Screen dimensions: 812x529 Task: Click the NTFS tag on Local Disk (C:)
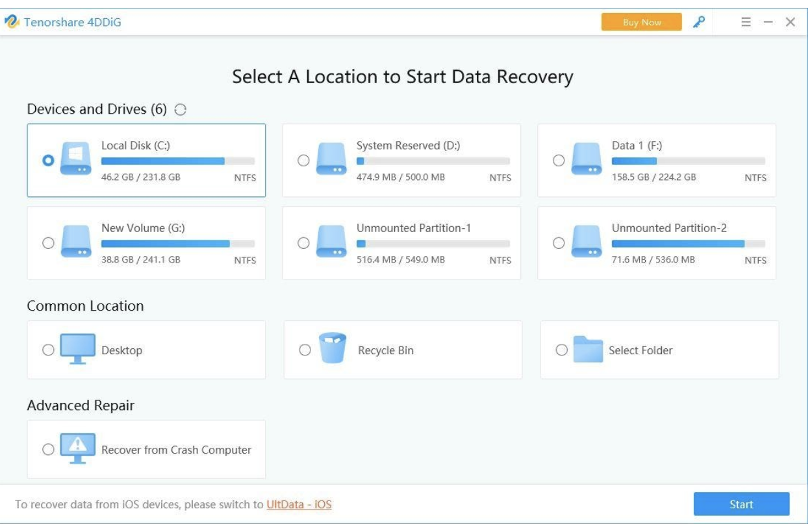coord(245,178)
